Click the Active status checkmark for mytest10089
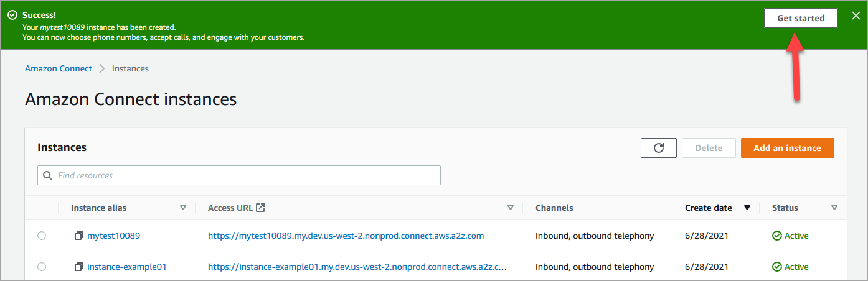Screen dimensions: 868x281 (776, 236)
